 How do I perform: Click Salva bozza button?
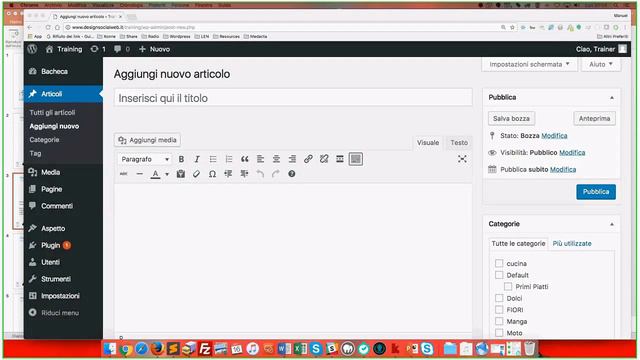click(511, 118)
